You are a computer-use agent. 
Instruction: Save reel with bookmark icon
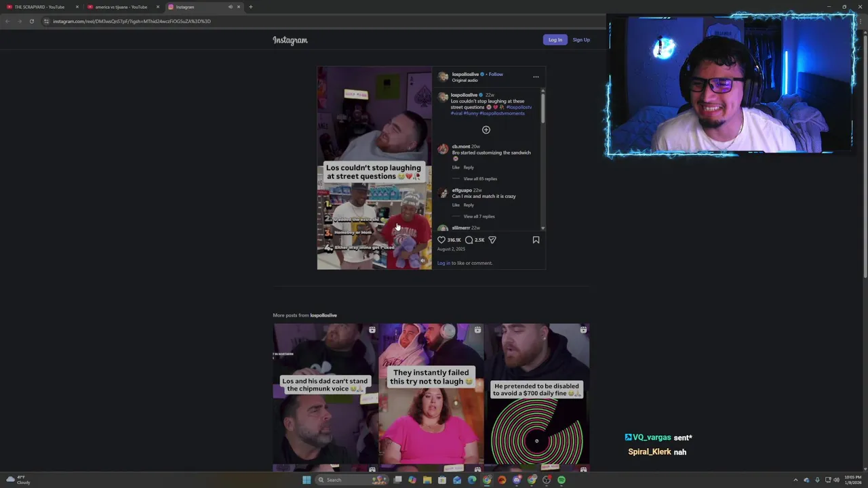pos(536,240)
